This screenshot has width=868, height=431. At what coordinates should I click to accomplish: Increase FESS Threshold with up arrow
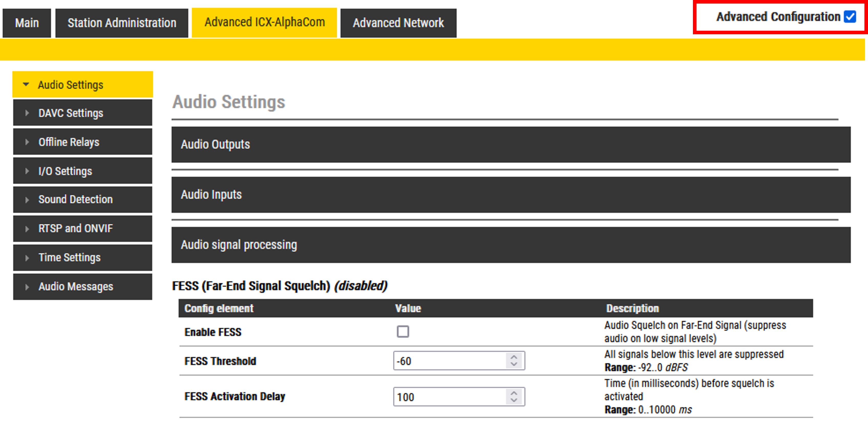pos(513,357)
